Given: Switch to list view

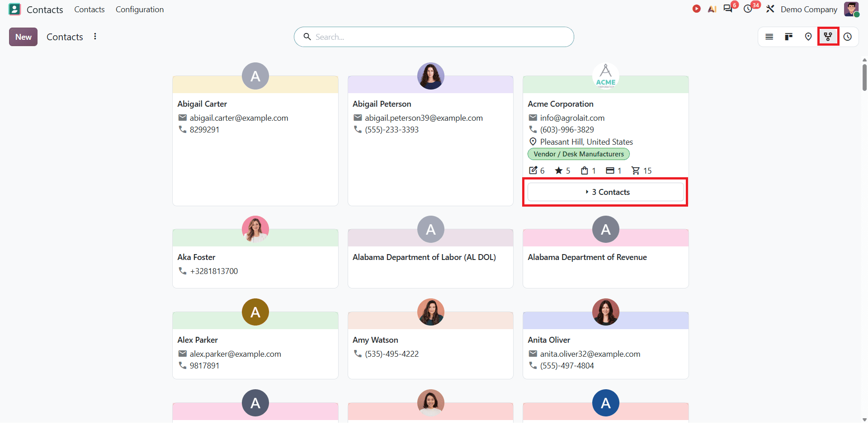Looking at the screenshot, I should [x=769, y=37].
